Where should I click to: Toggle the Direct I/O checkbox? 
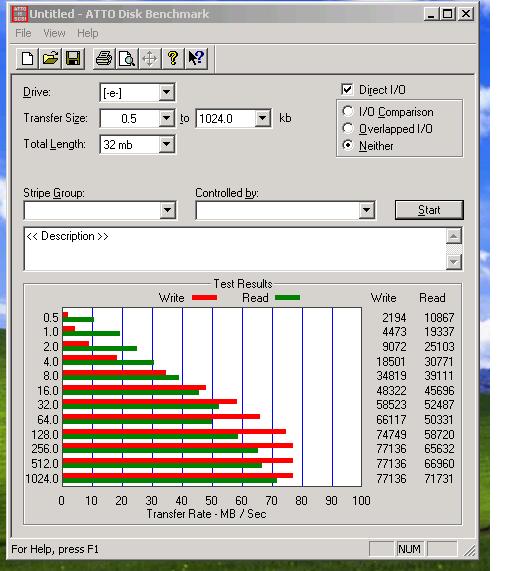(x=347, y=89)
